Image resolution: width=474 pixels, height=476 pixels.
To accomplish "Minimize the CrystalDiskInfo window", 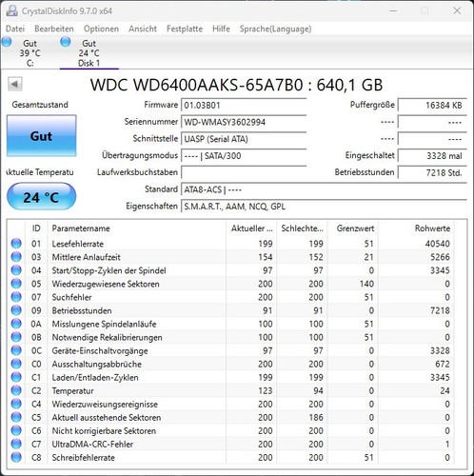I will (393, 10).
